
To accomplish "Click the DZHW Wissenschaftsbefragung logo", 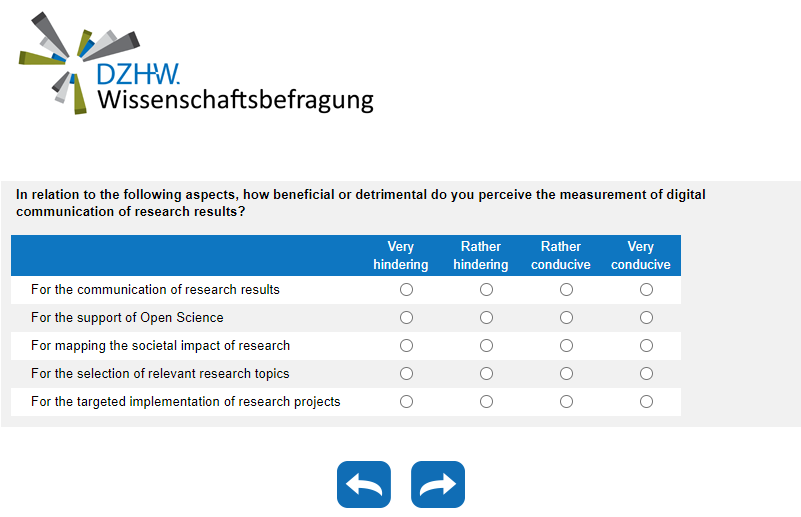I will click(x=196, y=63).
